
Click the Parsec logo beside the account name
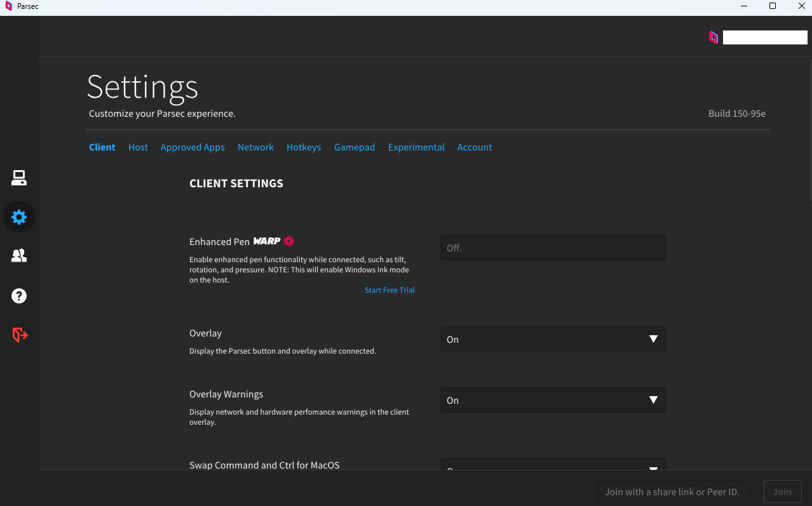(x=714, y=37)
